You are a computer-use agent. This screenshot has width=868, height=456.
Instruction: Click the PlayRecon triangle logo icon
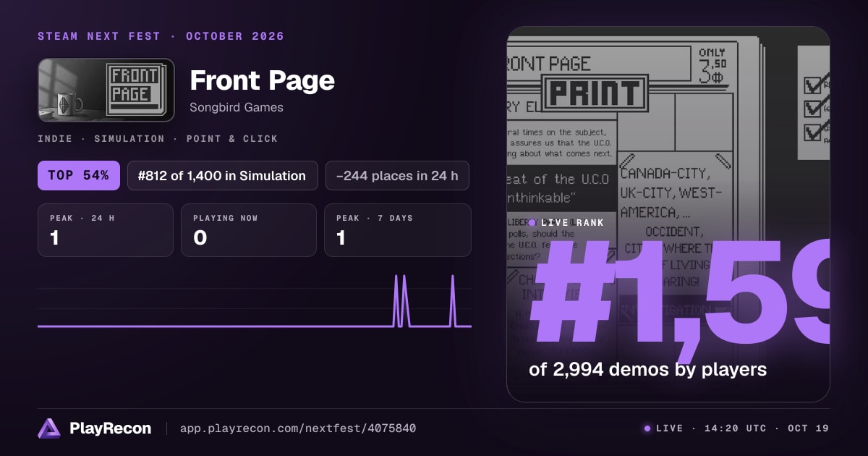(x=49, y=428)
